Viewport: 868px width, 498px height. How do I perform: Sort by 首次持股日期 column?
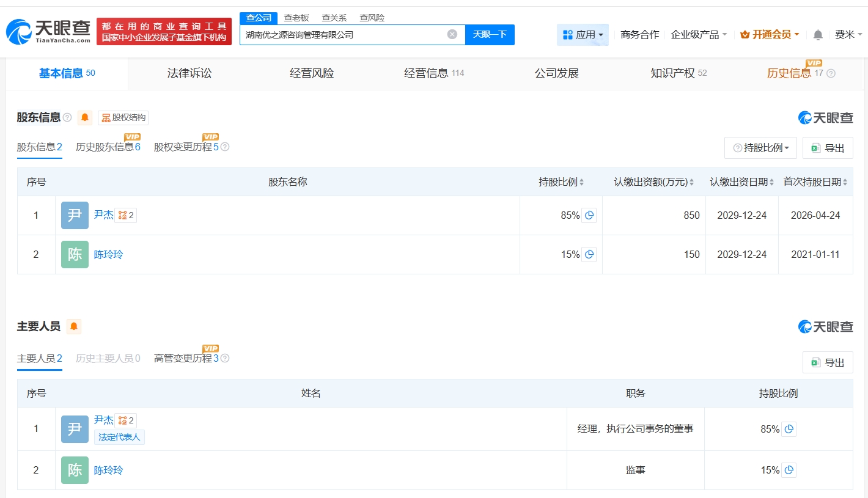pos(815,182)
